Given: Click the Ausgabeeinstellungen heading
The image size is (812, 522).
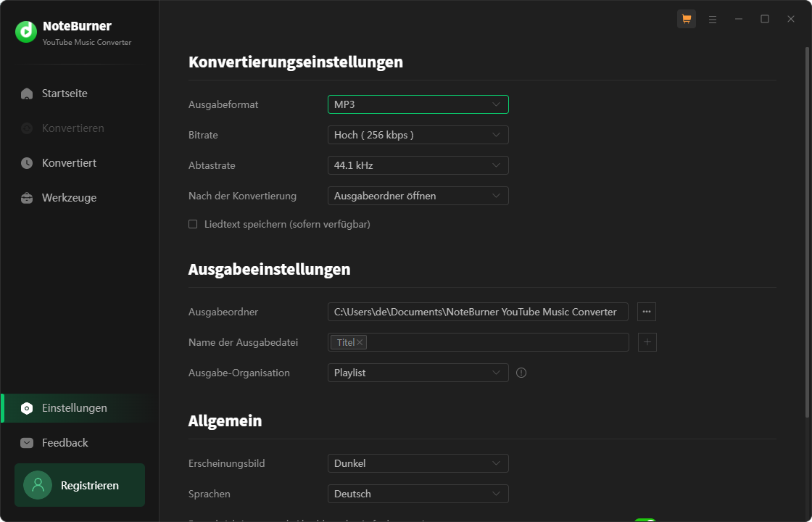Looking at the screenshot, I should pos(269,269).
